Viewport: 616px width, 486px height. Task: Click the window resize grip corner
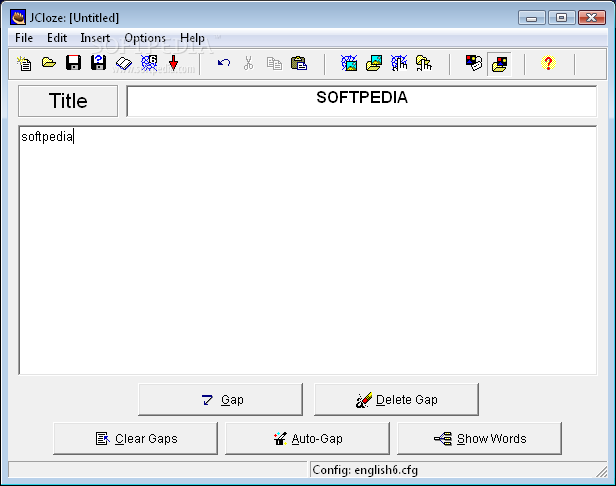tap(601, 471)
